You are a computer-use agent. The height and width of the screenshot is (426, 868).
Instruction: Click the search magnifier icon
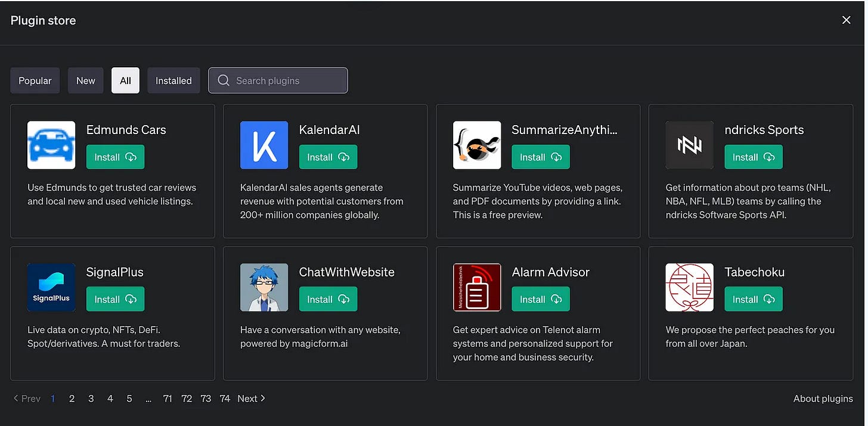pyautogui.click(x=224, y=80)
